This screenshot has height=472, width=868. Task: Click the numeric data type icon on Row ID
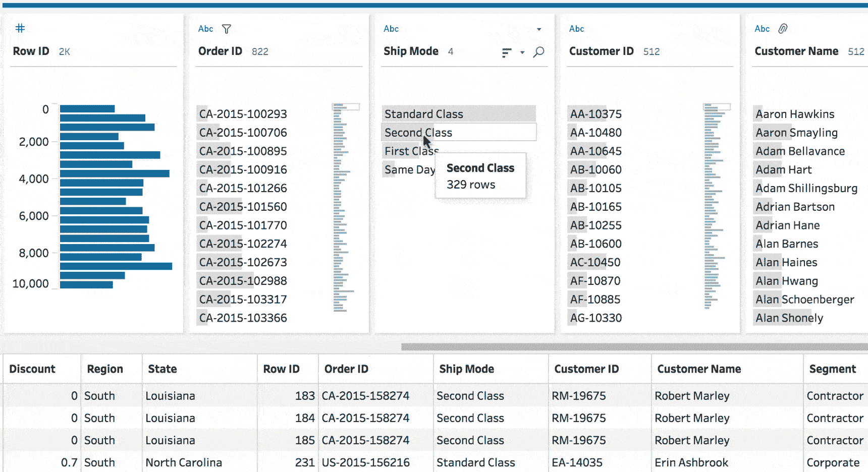(20, 28)
